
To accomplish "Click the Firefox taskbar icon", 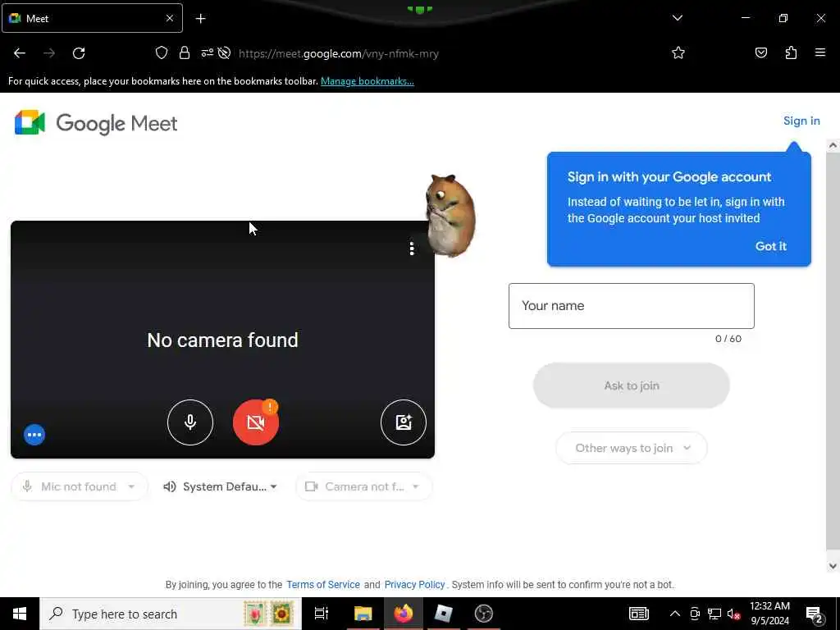I will (404, 614).
